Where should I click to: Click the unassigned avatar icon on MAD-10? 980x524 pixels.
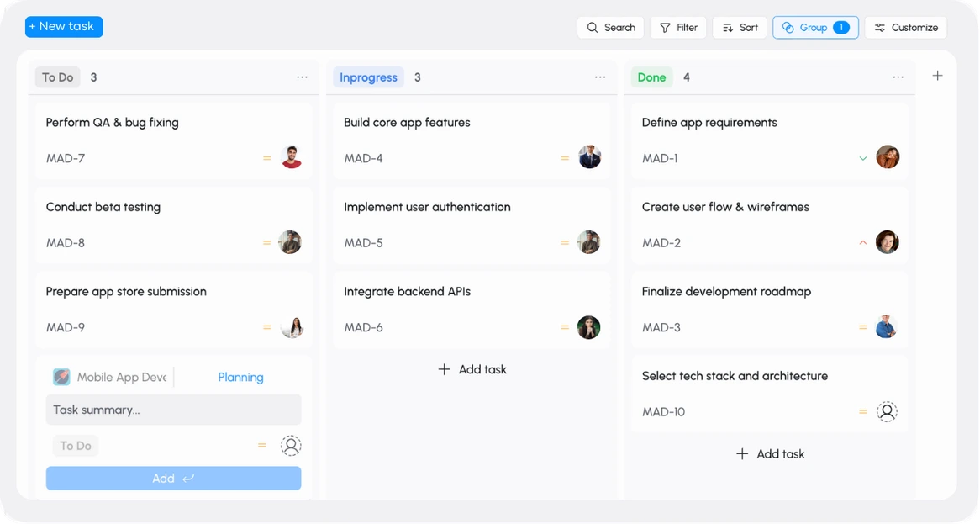click(887, 411)
